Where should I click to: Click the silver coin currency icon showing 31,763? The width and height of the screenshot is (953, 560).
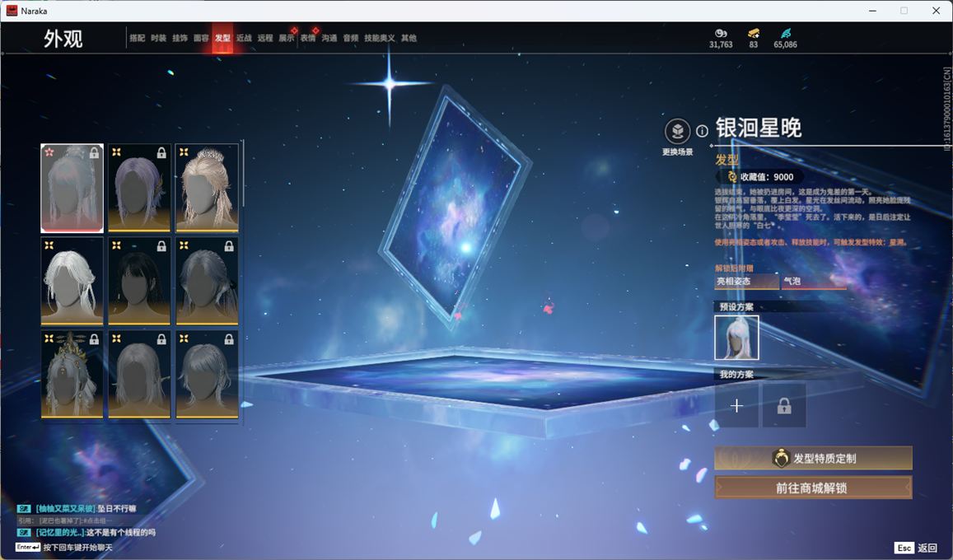(720, 33)
